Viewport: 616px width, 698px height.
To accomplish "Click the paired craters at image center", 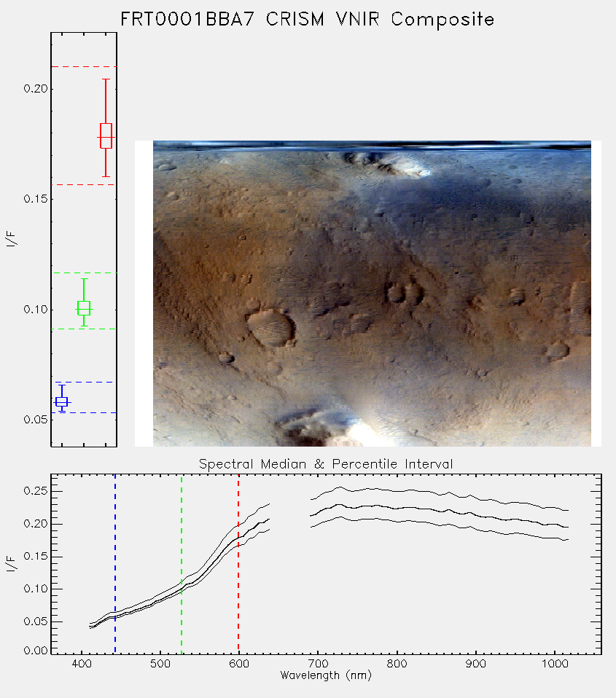I will 405,294.
